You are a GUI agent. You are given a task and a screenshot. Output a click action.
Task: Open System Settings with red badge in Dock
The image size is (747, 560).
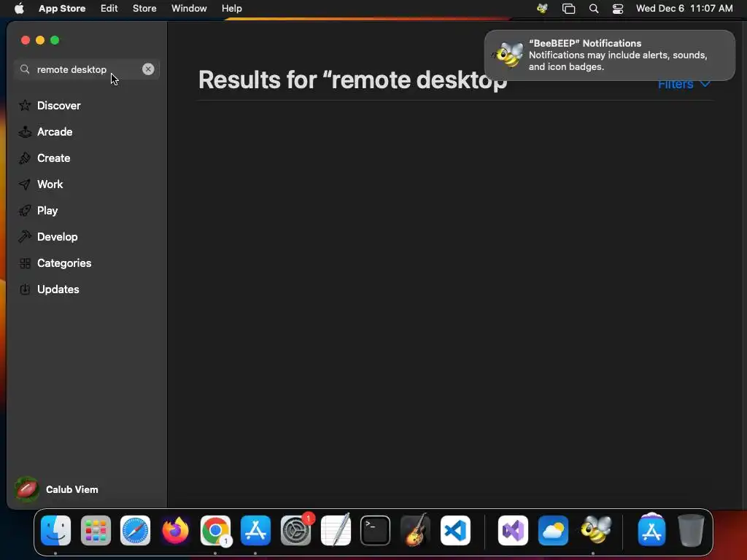click(296, 530)
